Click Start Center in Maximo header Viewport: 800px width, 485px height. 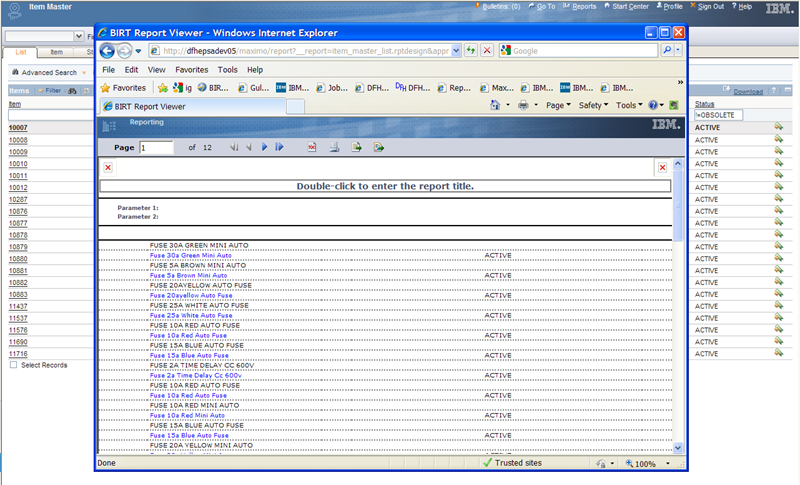(x=627, y=6)
